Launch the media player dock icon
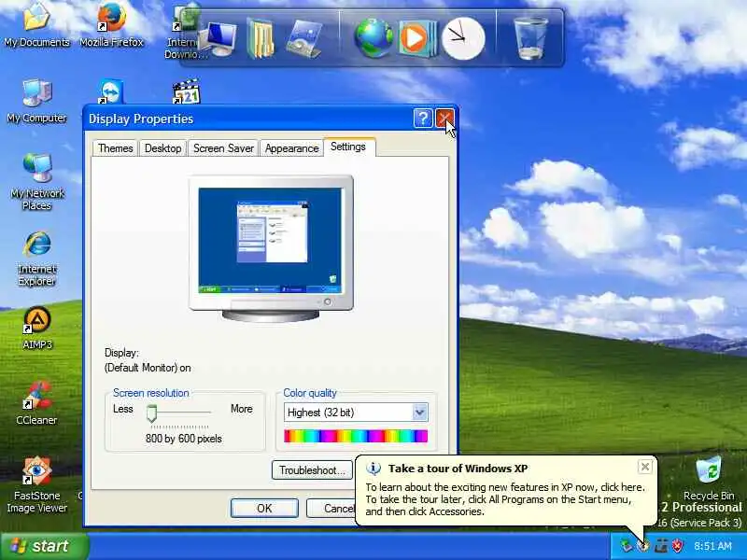This screenshot has height=560, width=747. point(417,38)
